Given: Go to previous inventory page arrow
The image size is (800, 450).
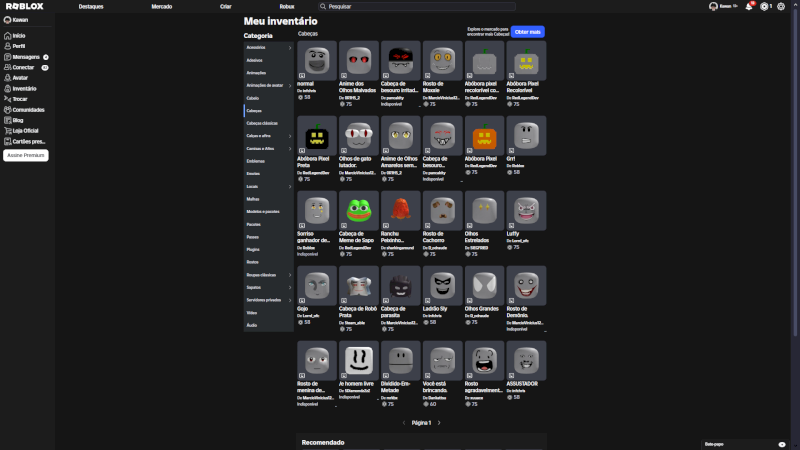Looking at the screenshot, I should coord(404,422).
